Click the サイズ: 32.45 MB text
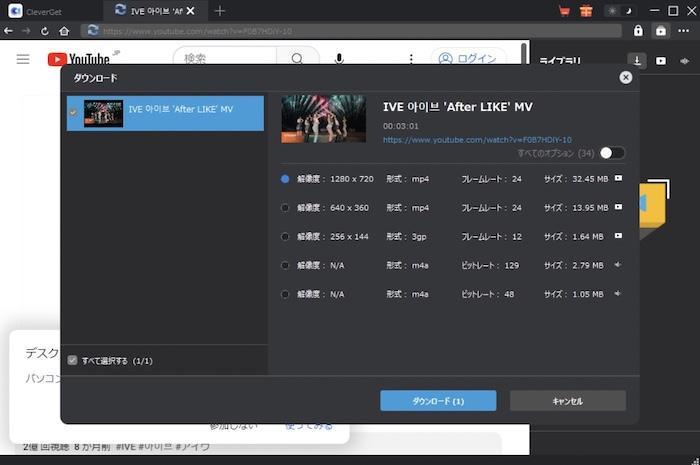 pyautogui.click(x=576, y=179)
